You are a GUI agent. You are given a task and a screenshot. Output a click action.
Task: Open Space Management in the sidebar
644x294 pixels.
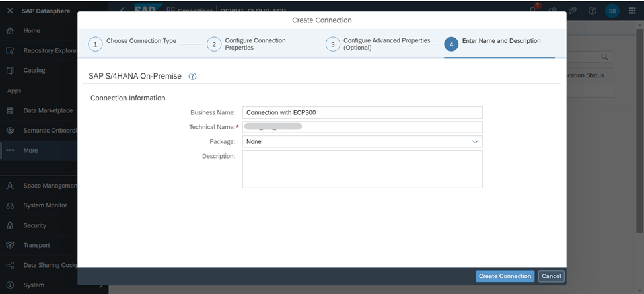38,186
